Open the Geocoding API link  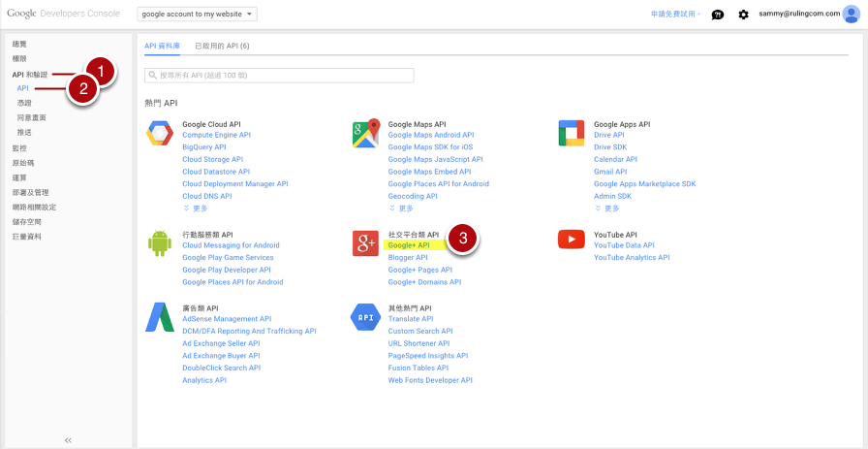click(413, 196)
